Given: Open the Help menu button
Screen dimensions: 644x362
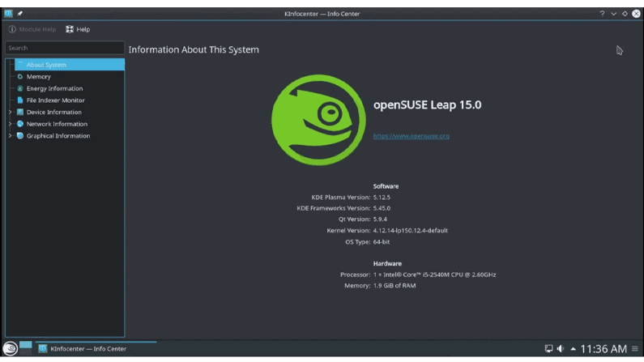Looking at the screenshot, I should (78, 29).
